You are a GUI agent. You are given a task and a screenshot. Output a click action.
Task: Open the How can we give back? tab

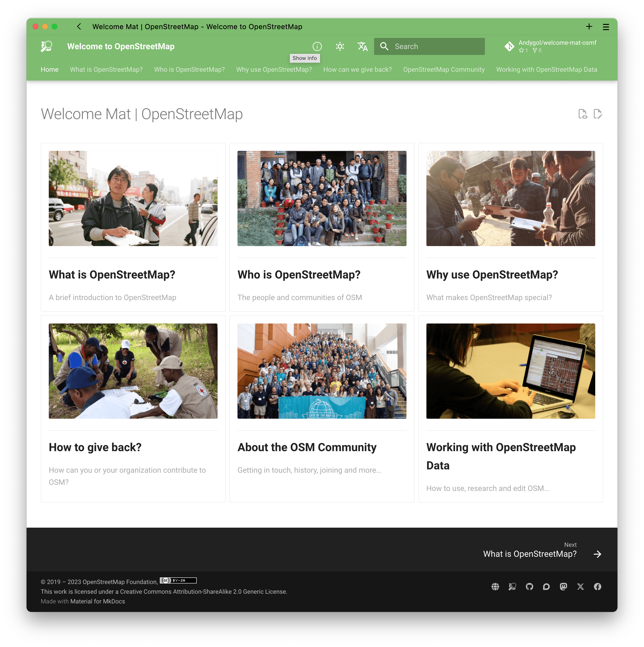[357, 69]
